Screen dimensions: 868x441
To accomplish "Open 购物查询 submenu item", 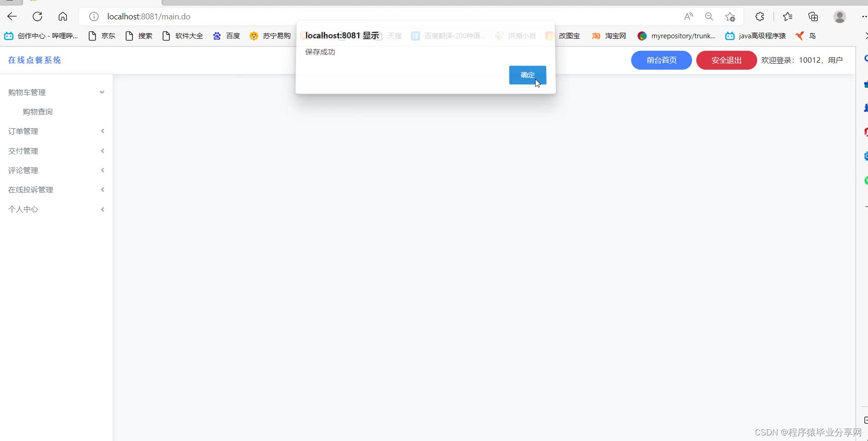I will point(38,112).
